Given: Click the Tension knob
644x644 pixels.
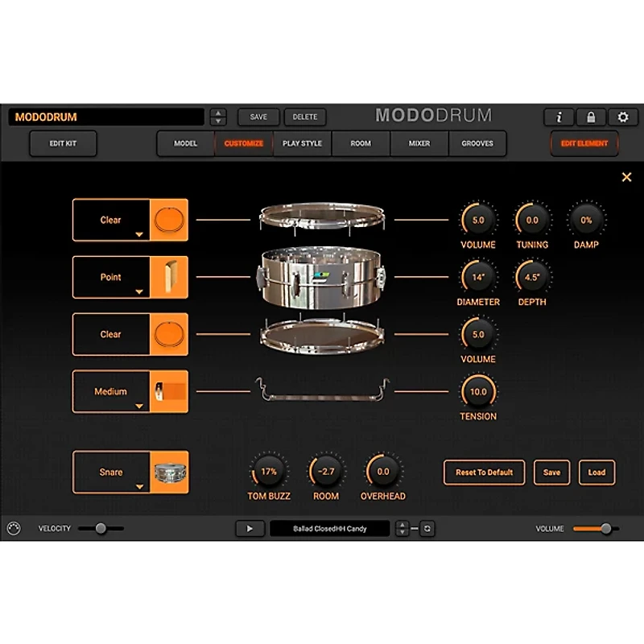Looking at the screenshot, I should tap(478, 391).
